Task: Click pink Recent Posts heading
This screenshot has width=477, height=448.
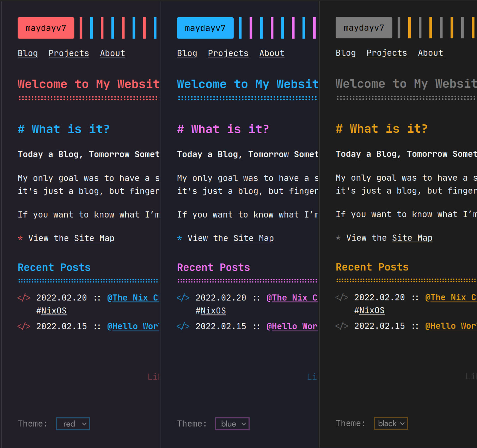Action: click(214, 268)
